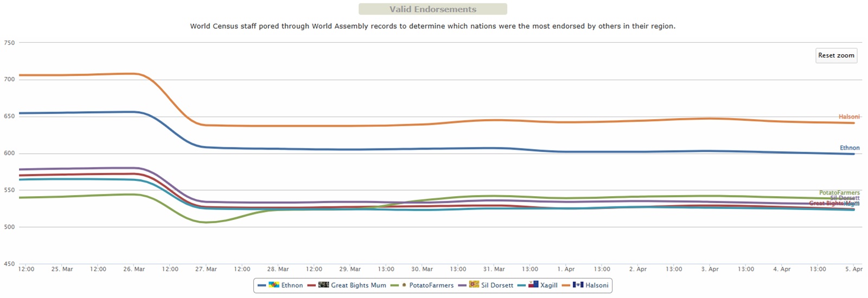
Task: Toggle PotatoFarmers series visibility in legend
Action: (x=431, y=286)
